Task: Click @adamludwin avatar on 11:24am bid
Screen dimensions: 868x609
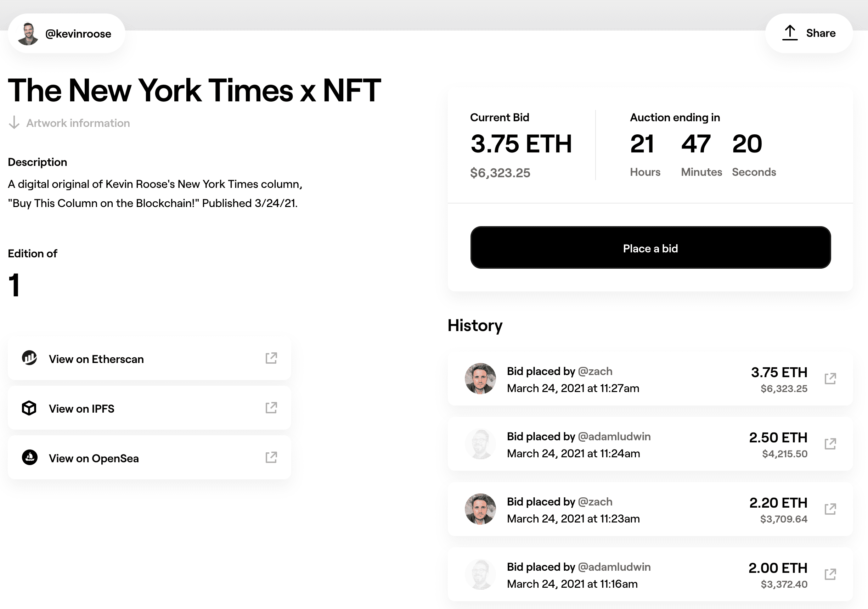Action: [x=480, y=444]
